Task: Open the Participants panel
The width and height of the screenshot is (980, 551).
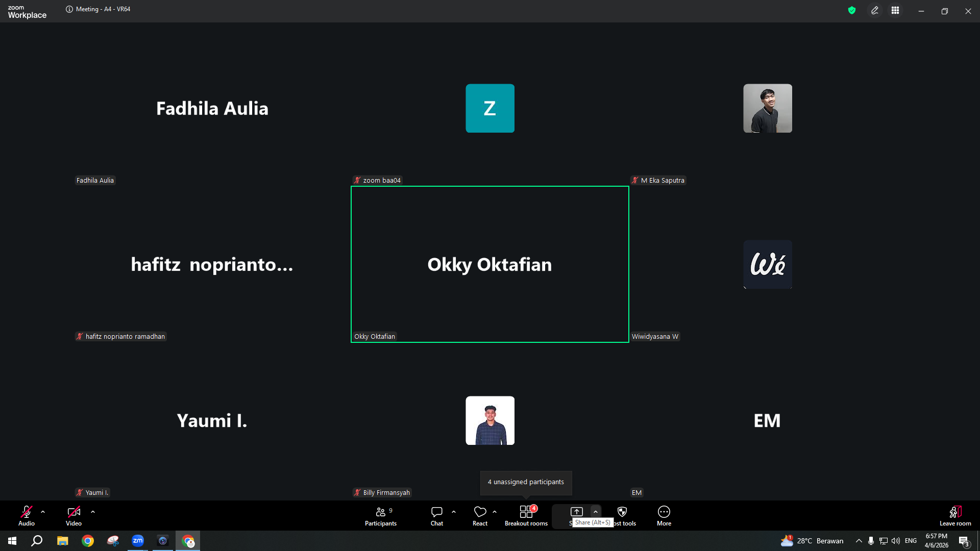Action: pyautogui.click(x=381, y=516)
